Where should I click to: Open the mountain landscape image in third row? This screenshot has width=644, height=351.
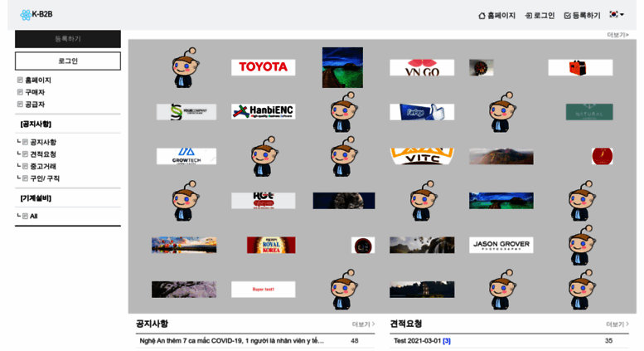[x=501, y=156]
